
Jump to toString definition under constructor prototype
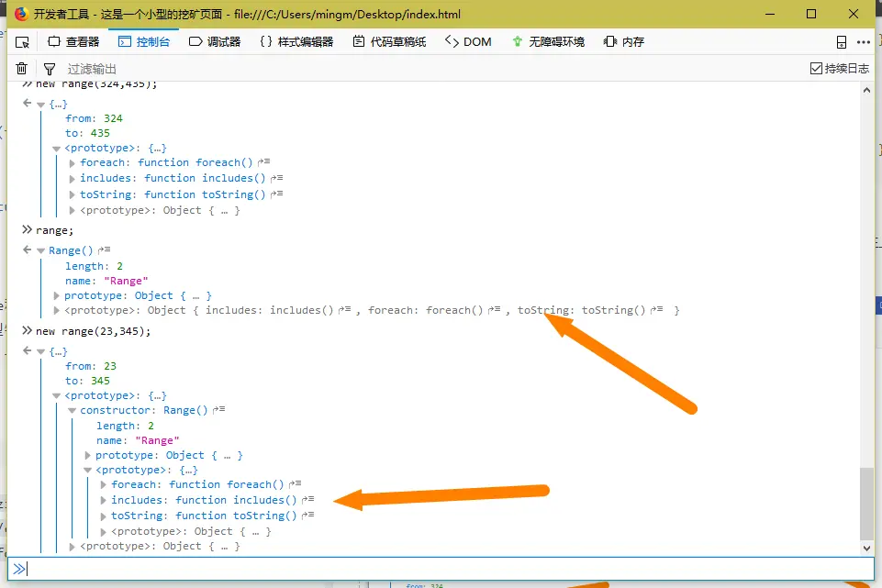click(307, 516)
